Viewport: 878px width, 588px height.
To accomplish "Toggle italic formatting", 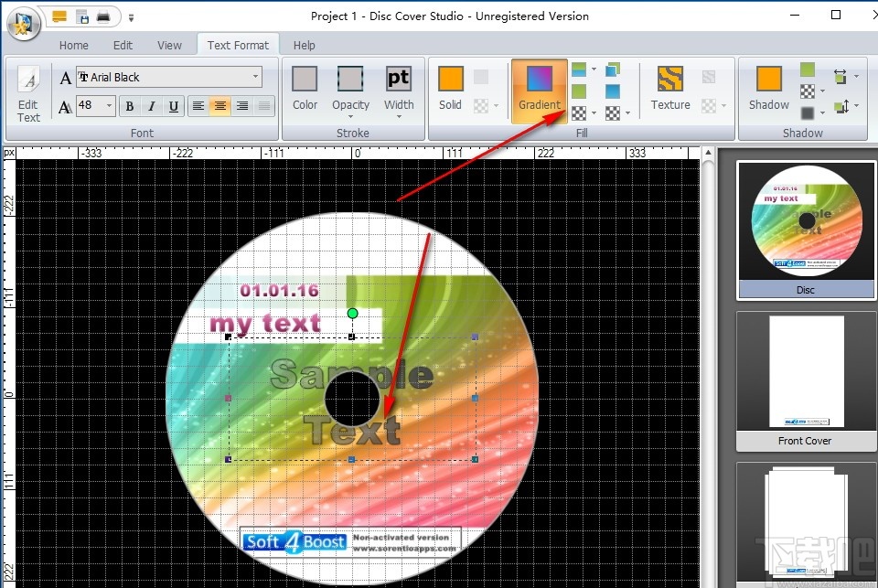I will tap(150, 107).
